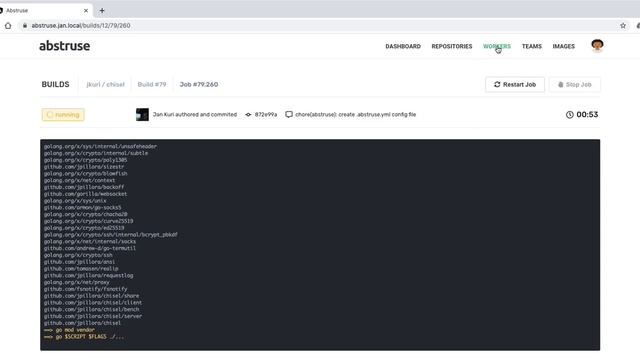Viewport: 640px width, 360px height.
Task: Open Build #79 breadcrumb
Action: 152,84
